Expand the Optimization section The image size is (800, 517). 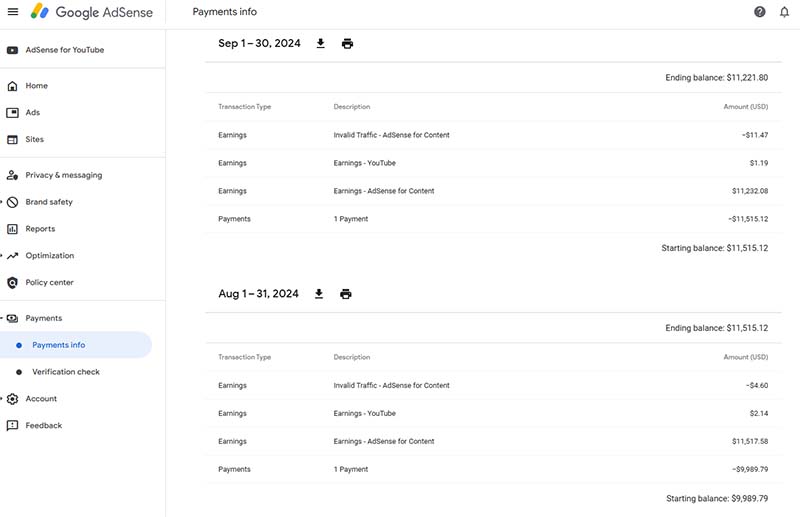tap(49, 256)
